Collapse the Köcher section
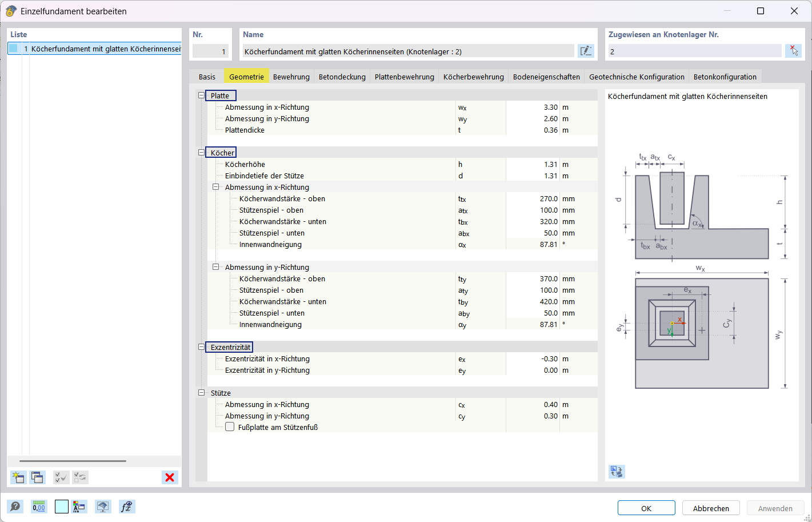Viewport: 812px width, 522px height. point(201,153)
